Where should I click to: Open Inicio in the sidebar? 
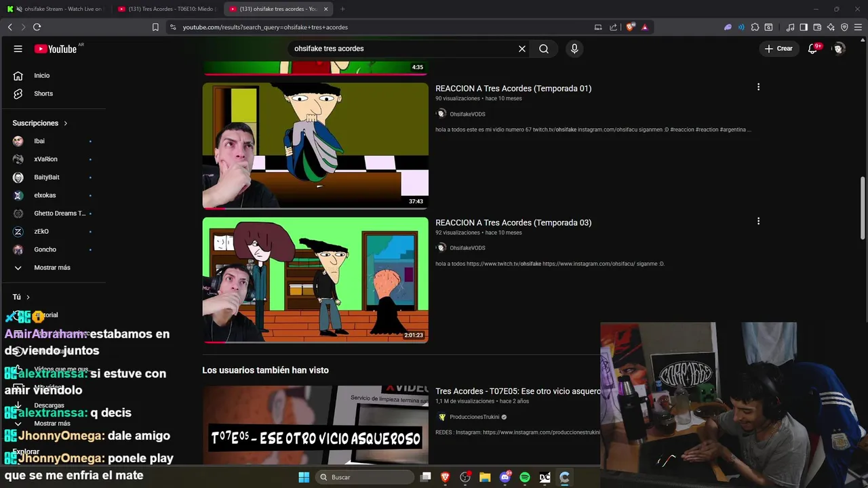[x=42, y=76]
